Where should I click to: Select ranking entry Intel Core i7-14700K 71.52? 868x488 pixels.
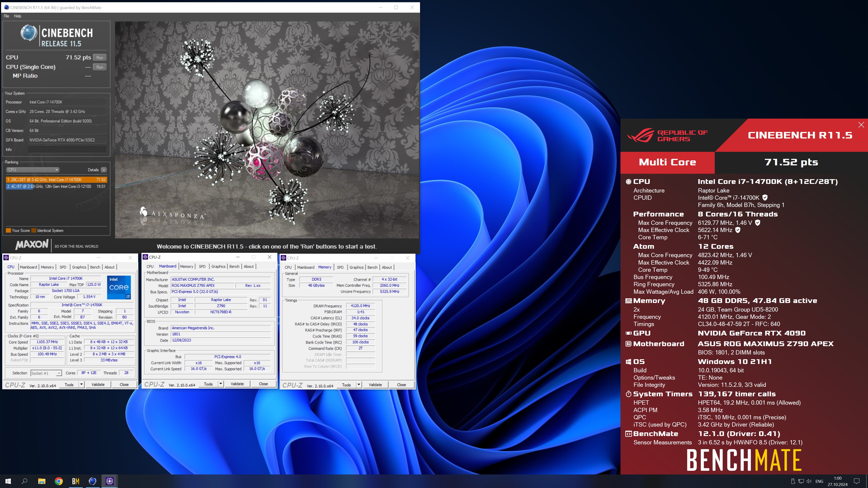point(56,180)
